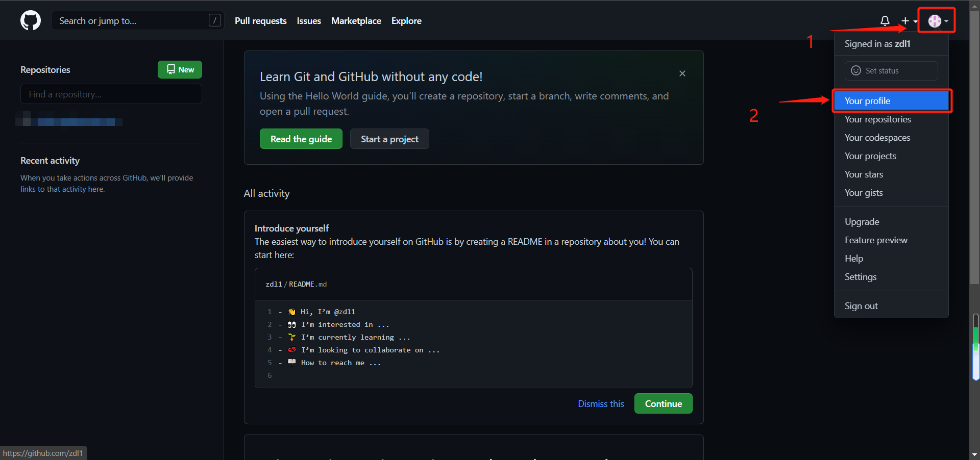
Task: Click Start a project button
Action: 389,139
